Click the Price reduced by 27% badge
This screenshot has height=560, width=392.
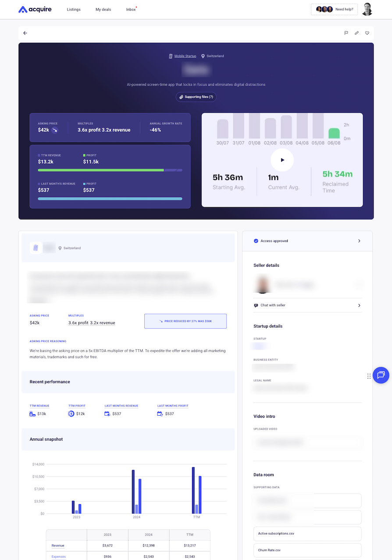click(185, 321)
